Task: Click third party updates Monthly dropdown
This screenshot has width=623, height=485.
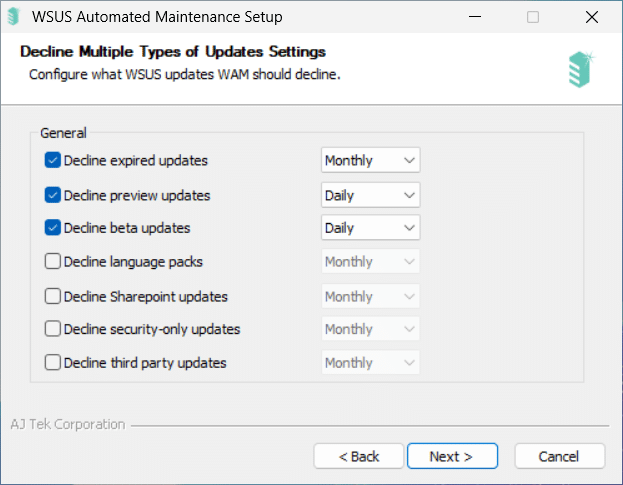Action: coord(370,363)
